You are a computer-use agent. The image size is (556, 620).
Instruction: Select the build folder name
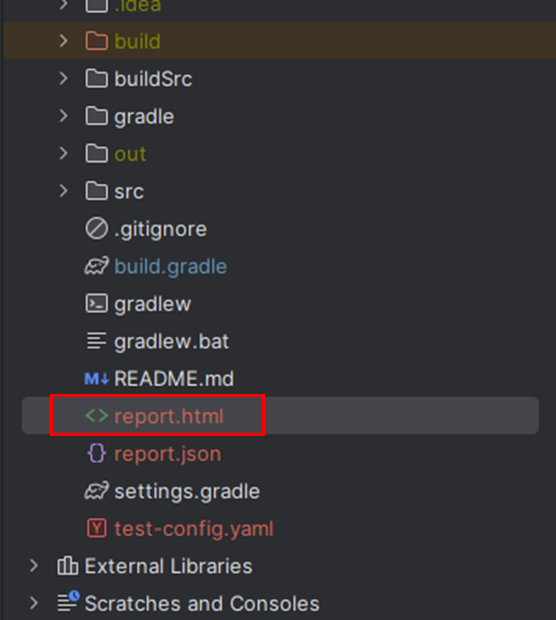pos(137,41)
